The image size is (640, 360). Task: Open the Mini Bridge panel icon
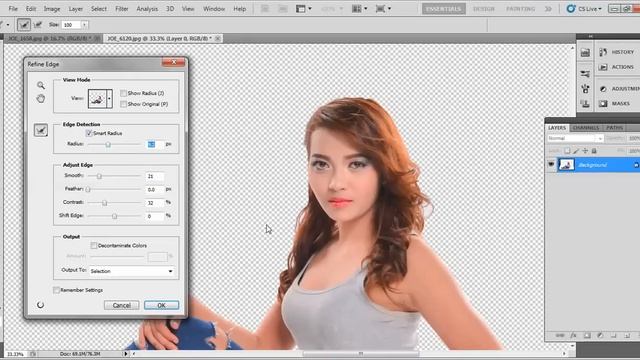[x=585, y=52]
